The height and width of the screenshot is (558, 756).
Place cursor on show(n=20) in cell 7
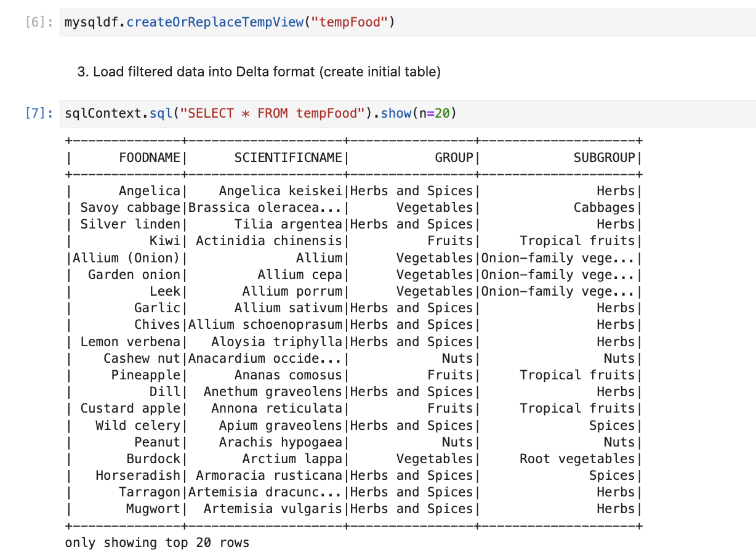[x=419, y=113]
